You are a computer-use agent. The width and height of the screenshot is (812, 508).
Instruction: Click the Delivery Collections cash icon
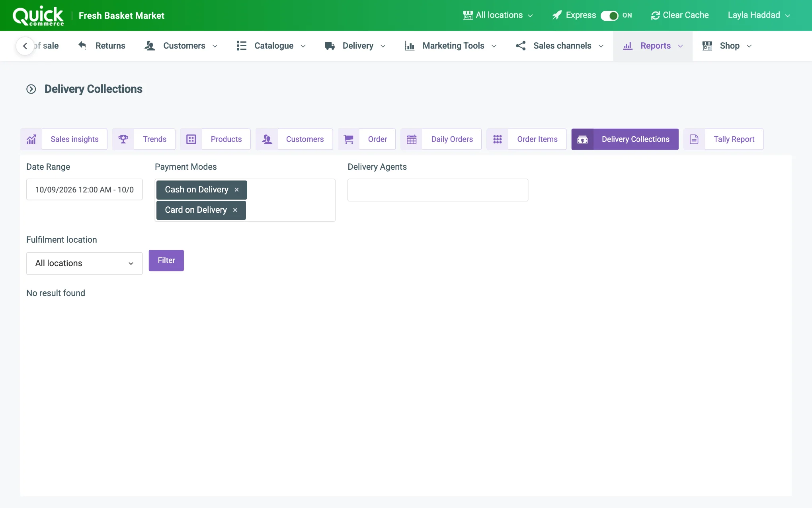582,139
